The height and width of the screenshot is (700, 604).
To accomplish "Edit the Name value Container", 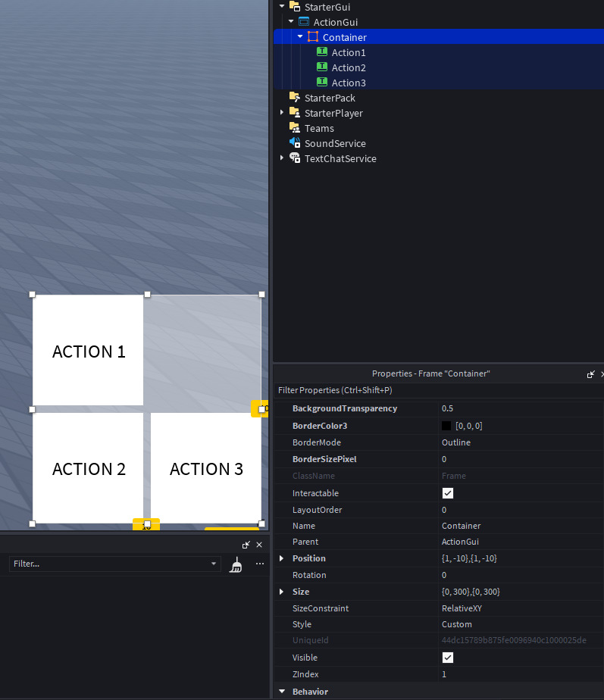I will coord(521,526).
